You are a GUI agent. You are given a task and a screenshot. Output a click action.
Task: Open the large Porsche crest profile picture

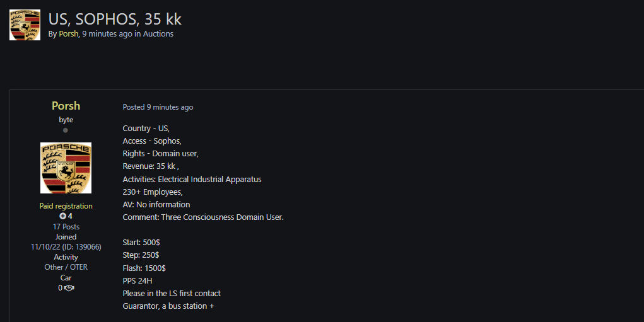tap(66, 168)
